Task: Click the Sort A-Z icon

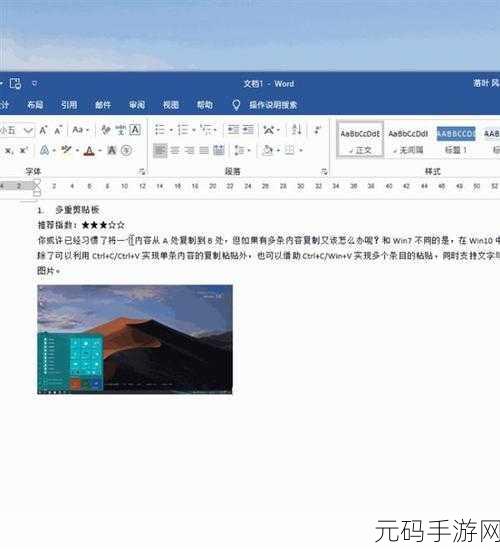Action: tap(296, 130)
